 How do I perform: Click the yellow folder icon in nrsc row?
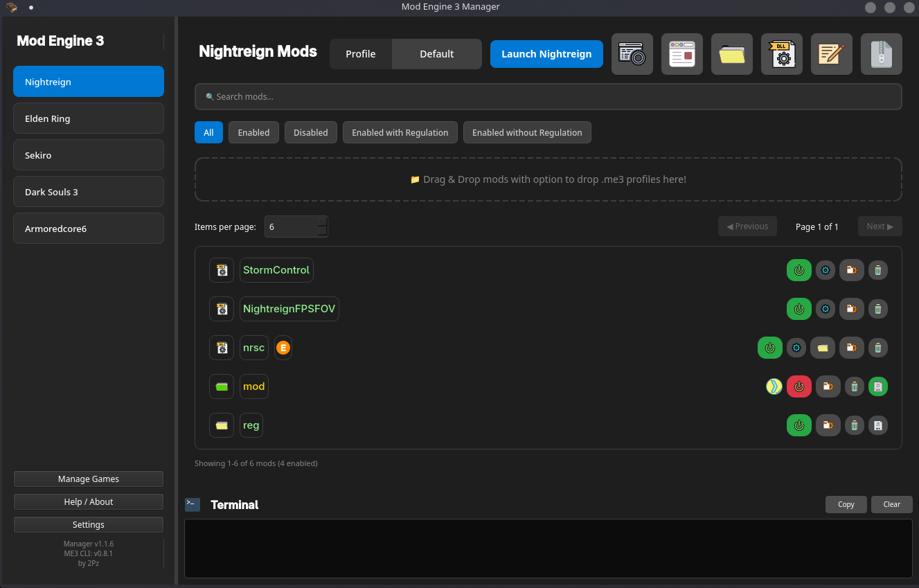822,348
